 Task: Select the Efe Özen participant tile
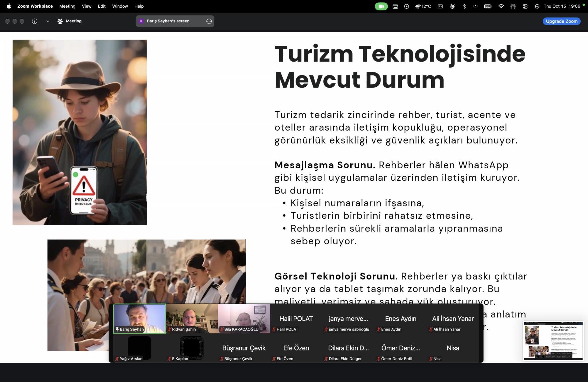coord(296,348)
